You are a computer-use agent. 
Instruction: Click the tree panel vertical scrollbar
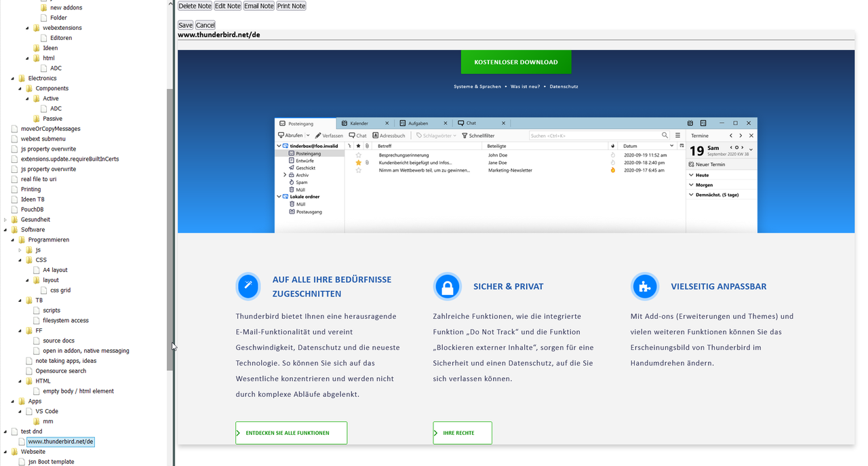click(170, 229)
